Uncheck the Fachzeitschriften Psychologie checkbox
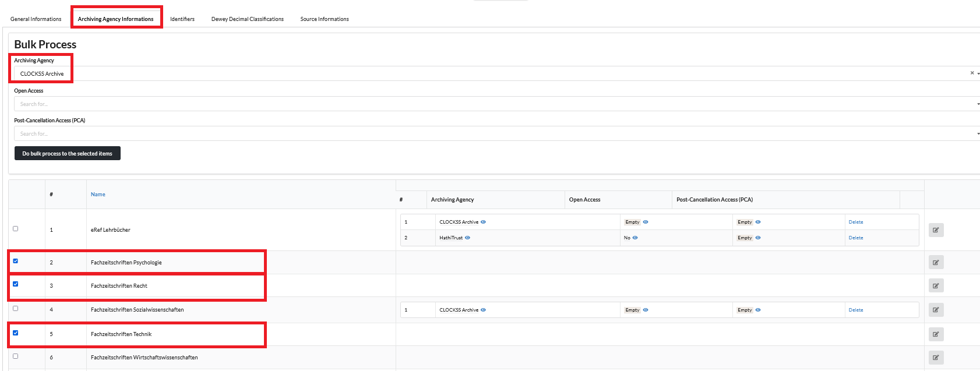 coord(16,261)
